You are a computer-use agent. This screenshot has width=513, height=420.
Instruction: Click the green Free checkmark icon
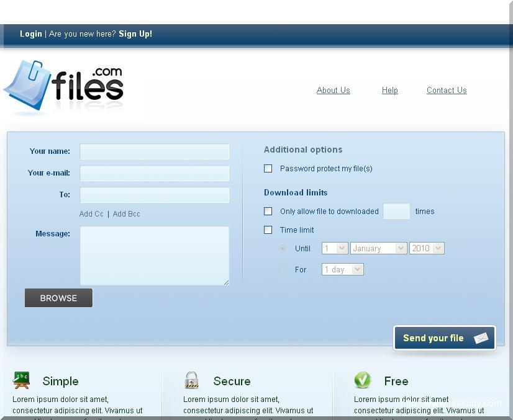pyautogui.click(x=363, y=380)
